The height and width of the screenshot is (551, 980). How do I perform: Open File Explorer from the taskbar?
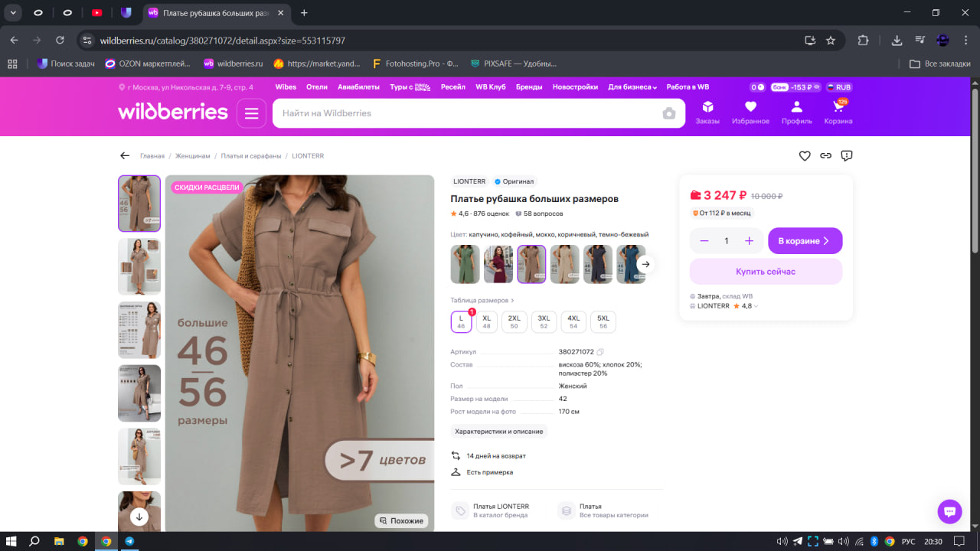tap(59, 541)
